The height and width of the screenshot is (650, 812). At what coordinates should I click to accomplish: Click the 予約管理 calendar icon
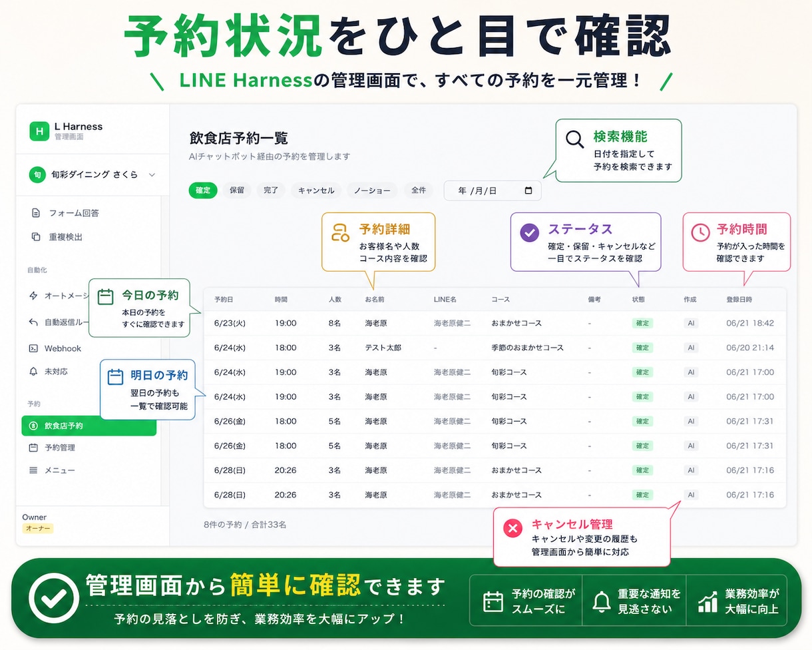tap(33, 448)
